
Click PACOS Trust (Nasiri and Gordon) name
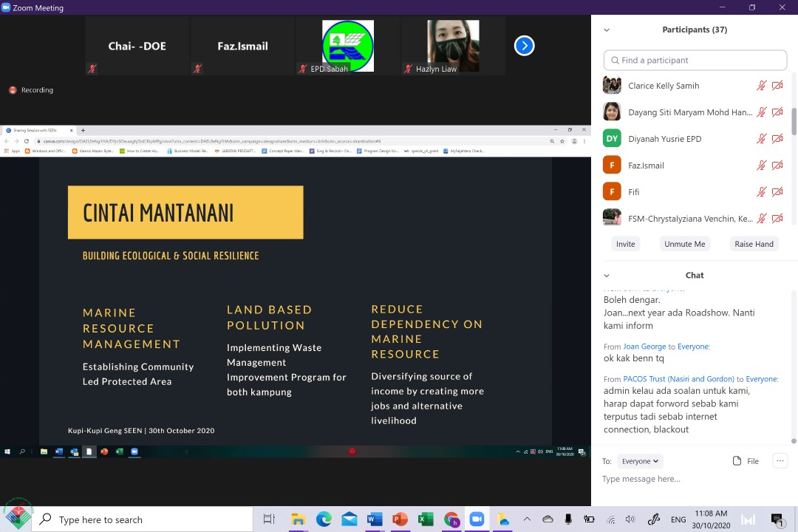click(679, 379)
